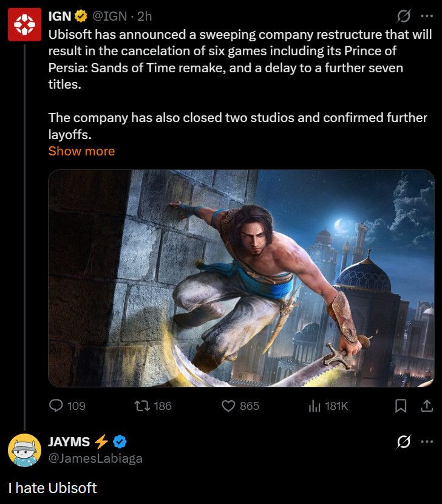The width and height of the screenshot is (442, 504).
Task: Open the "I hate Ubisoft" reply
Action: pyautogui.click(x=53, y=488)
